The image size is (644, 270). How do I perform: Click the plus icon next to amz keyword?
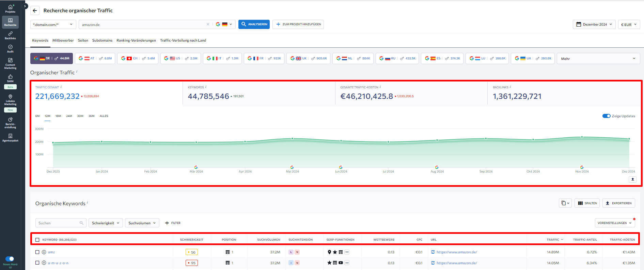coord(44,252)
